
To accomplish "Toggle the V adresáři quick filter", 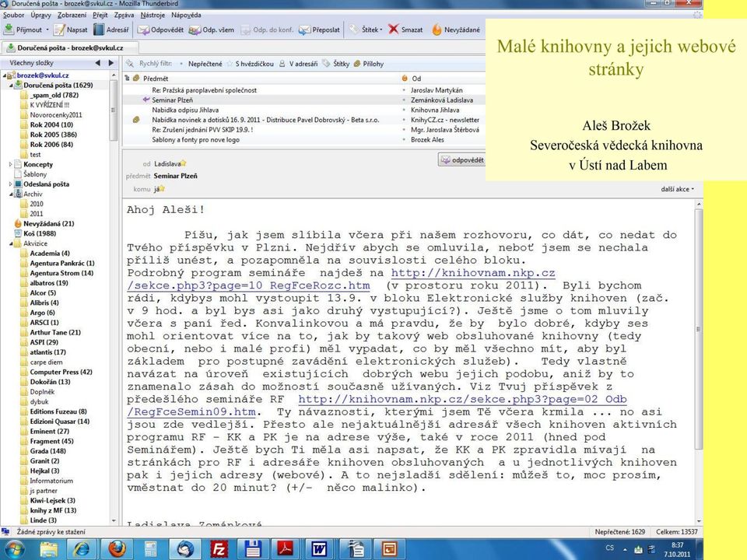I will (299, 64).
